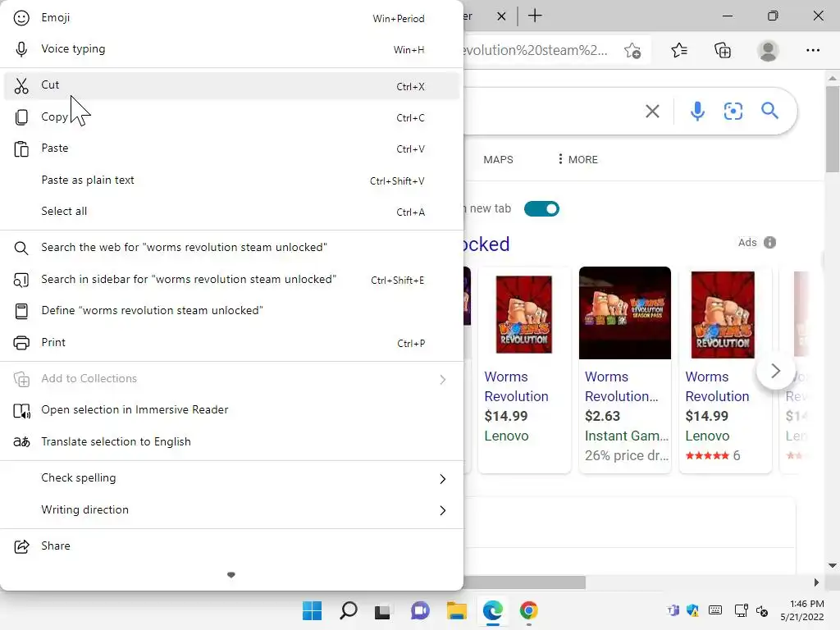840x630 pixels.
Task: Expand the context menu with bottom arrow
Action: tap(231, 575)
